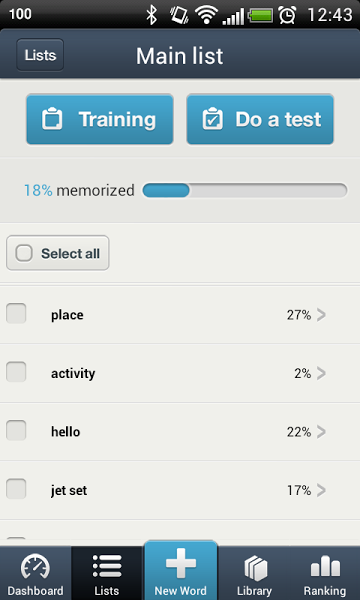Tap the alarm clock icon in status bar
360x600 pixels.
[287, 15]
